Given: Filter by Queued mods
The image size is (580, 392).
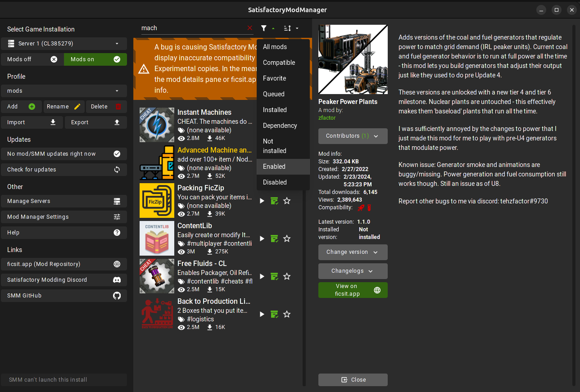Looking at the screenshot, I should point(283,94).
